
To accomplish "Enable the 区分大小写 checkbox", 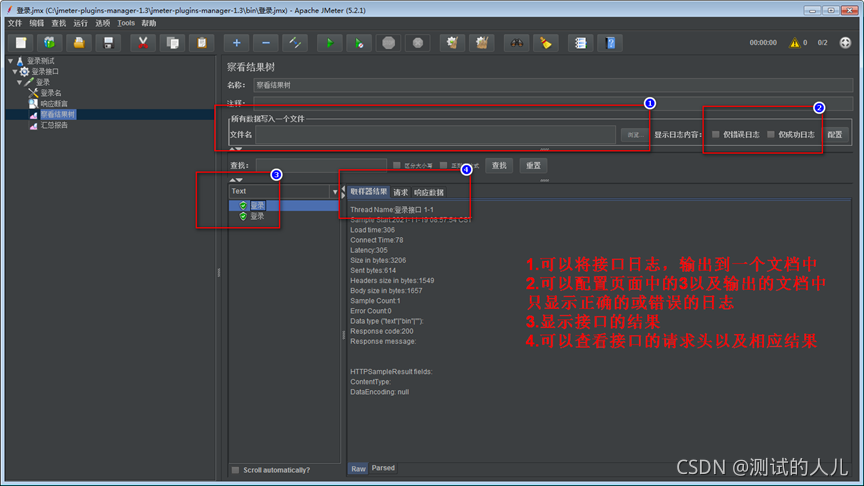I will (396, 165).
